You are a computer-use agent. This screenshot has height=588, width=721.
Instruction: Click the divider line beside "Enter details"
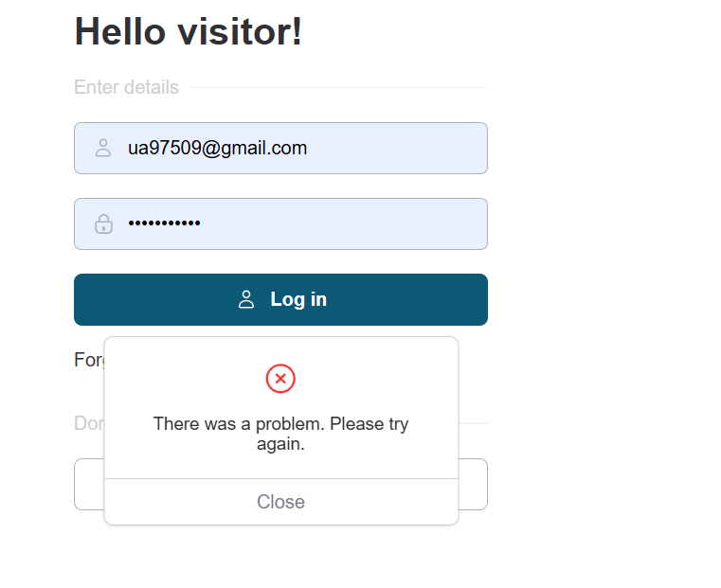coord(338,88)
